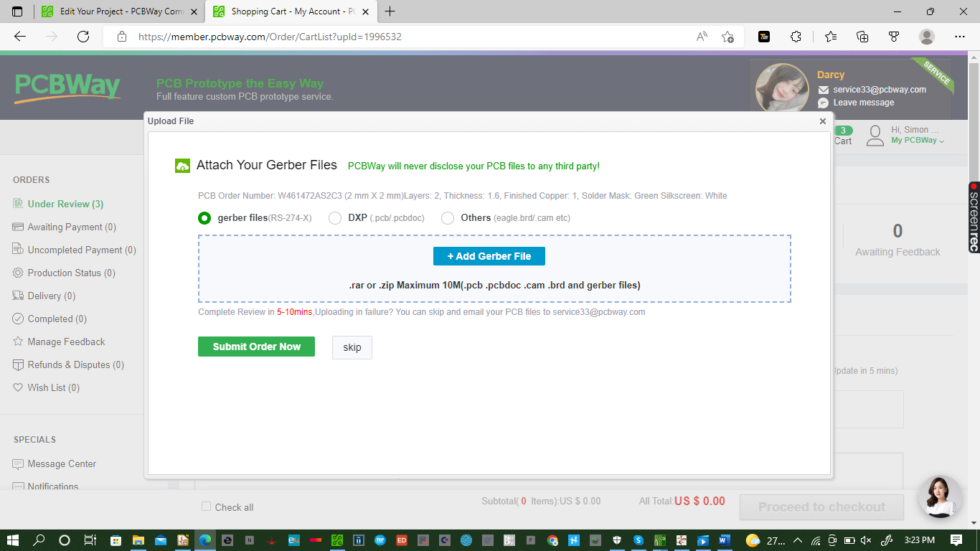Click the muted volume tray icon

[867, 540]
